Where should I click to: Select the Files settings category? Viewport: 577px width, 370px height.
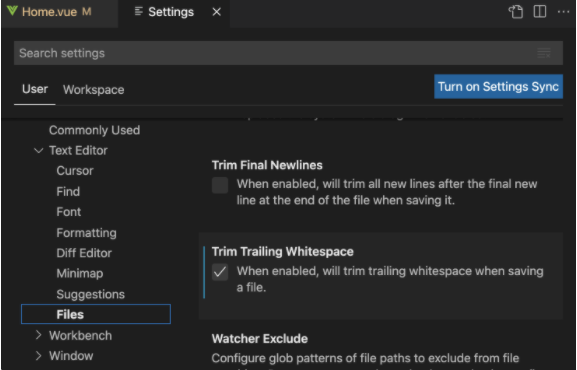tap(96, 314)
